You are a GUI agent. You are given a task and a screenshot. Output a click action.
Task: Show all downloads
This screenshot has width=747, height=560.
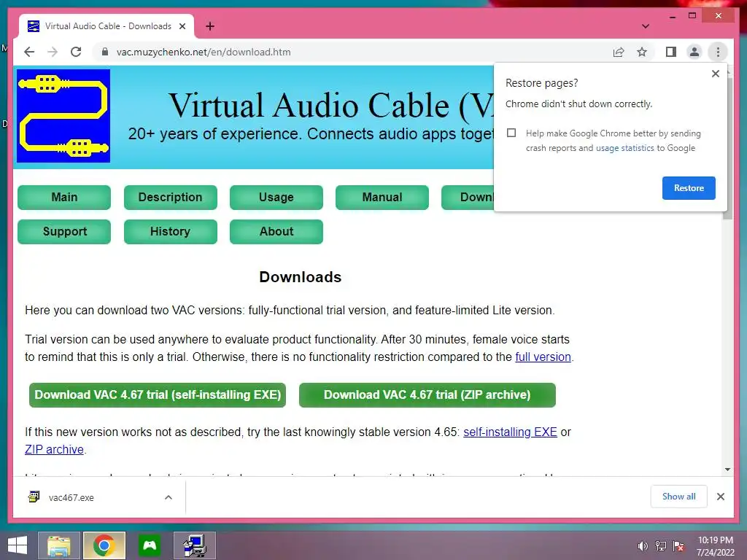678,497
